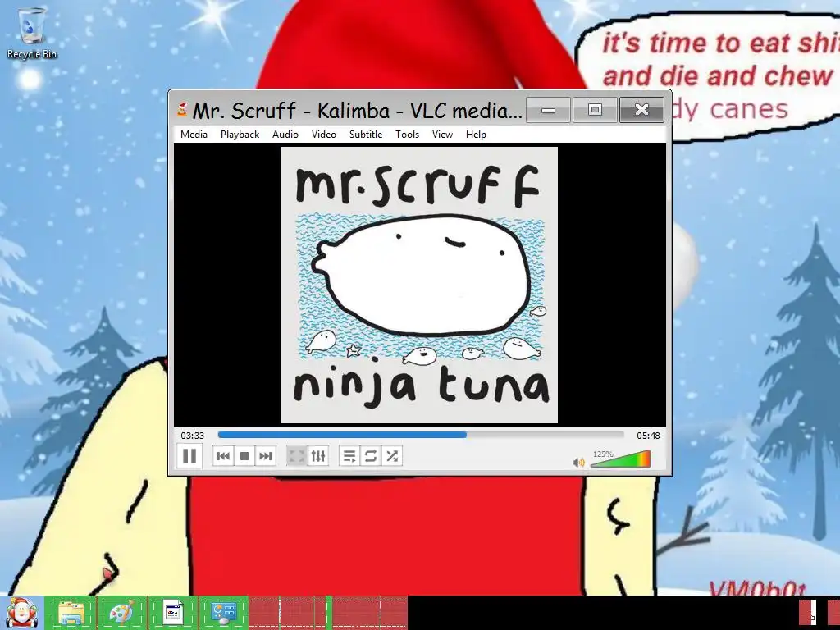Open the Video menu
The image size is (840, 630).
(x=324, y=135)
